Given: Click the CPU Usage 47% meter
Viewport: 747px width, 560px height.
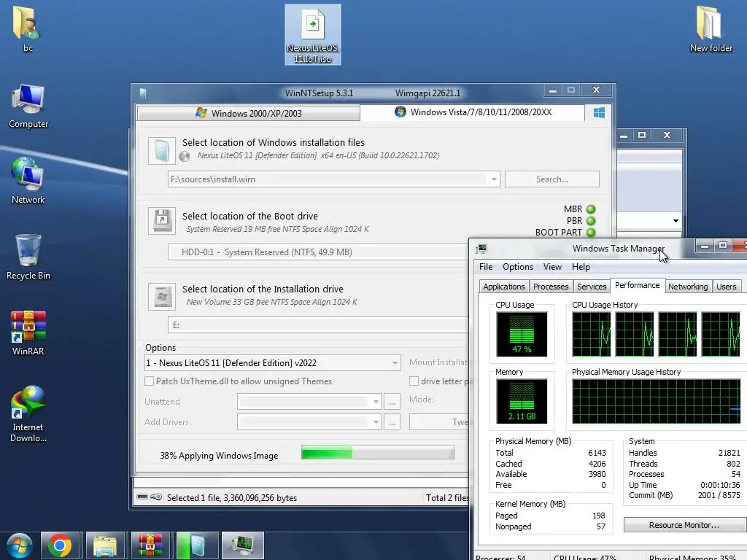Looking at the screenshot, I should pyautogui.click(x=522, y=334).
